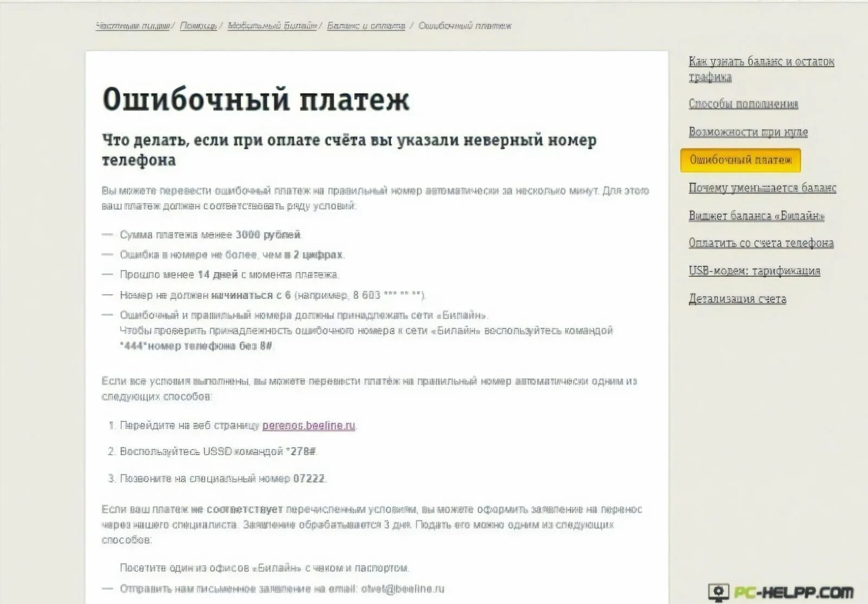Navigate to the 'Баланс и оплата' breadcrumb
868x604 pixels.
pos(366,26)
